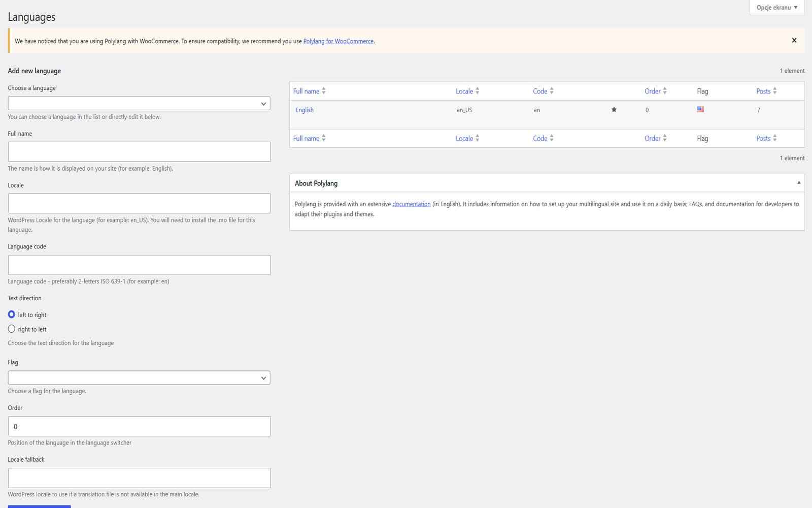This screenshot has width=812, height=508.
Task: Click the 7 posts count for English
Action: point(759,110)
